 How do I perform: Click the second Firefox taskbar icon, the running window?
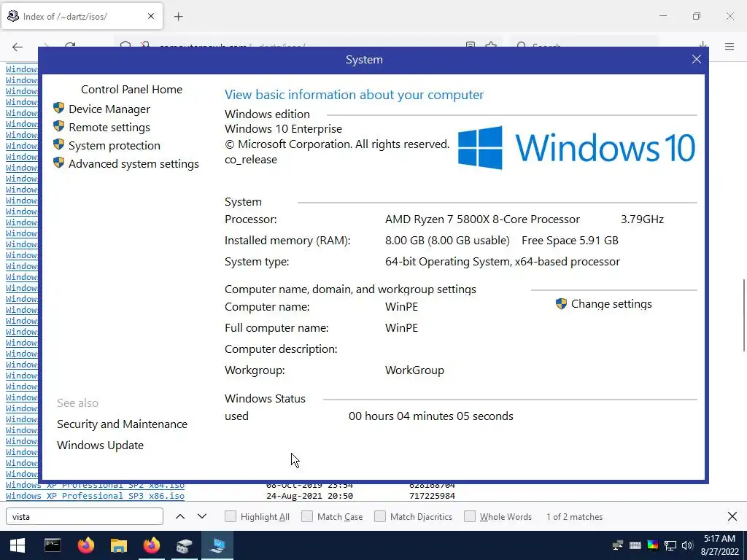click(152, 545)
